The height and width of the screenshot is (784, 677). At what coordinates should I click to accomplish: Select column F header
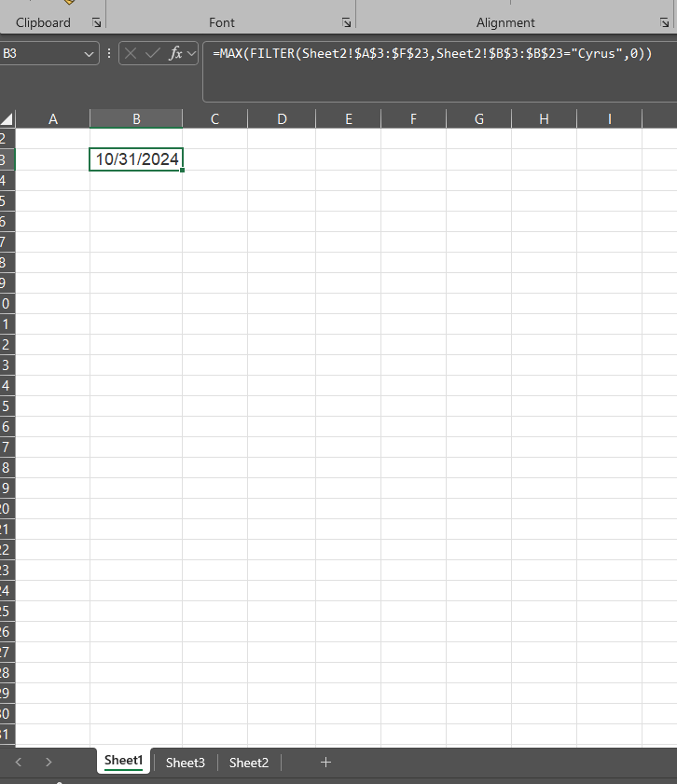pos(413,119)
